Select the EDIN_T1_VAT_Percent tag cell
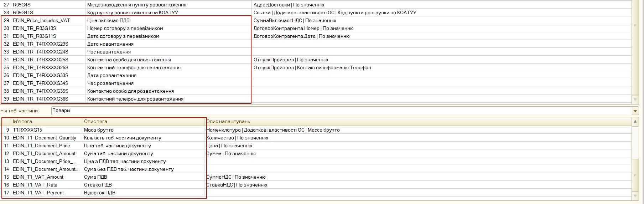644x204 pixels. click(x=47, y=193)
